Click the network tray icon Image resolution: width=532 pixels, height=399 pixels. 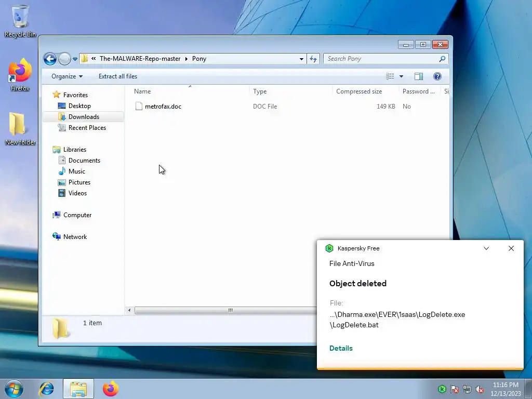click(467, 389)
